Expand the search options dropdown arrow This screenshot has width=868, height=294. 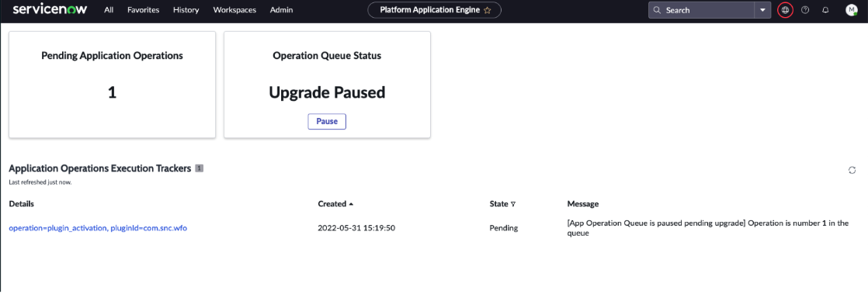click(763, 10)
